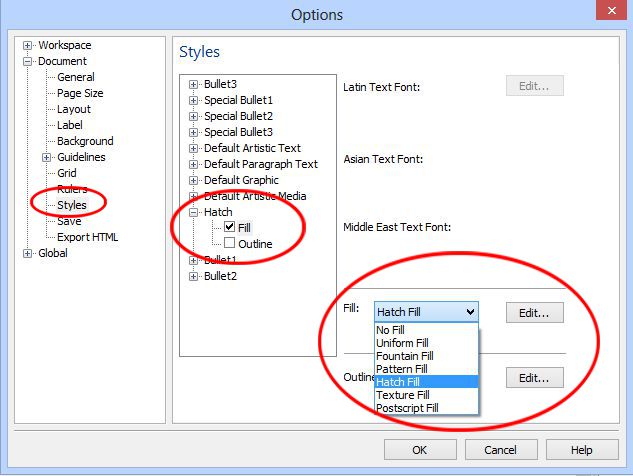Select Export HTML in the tree

point(88,237)
